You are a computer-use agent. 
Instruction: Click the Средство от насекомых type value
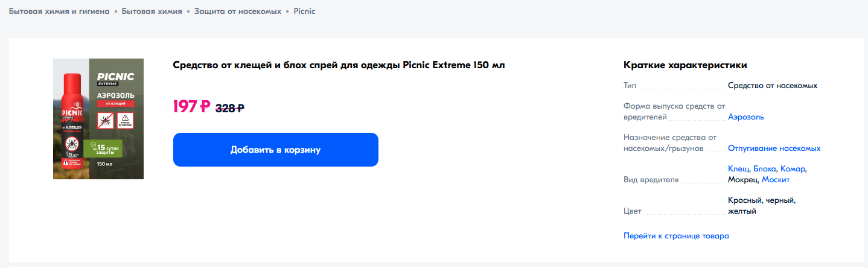(x=773, y=86)
